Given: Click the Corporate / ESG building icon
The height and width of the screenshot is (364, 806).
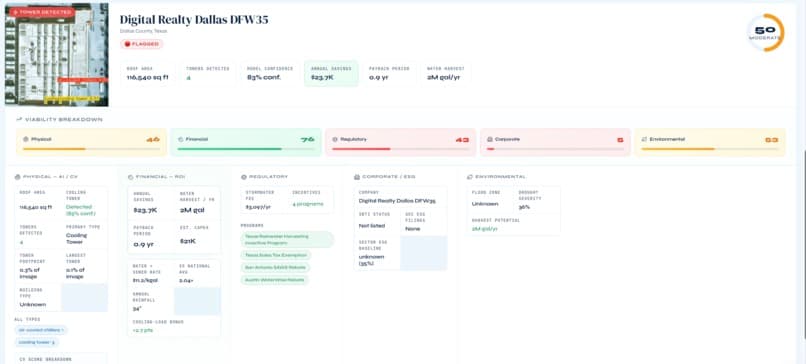Looking at the screenshot, I should [x=357, y=177].
